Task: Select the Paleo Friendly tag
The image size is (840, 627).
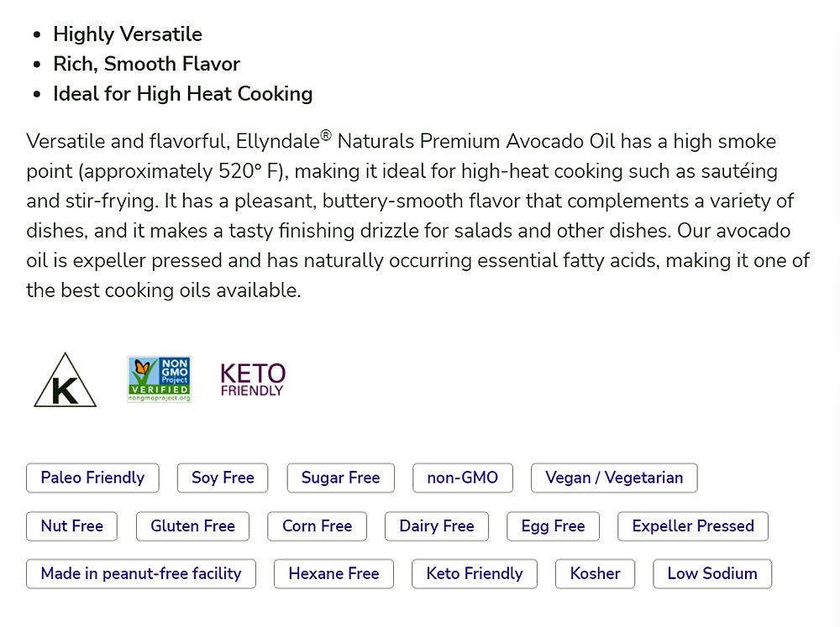Action: pos(92,478)
